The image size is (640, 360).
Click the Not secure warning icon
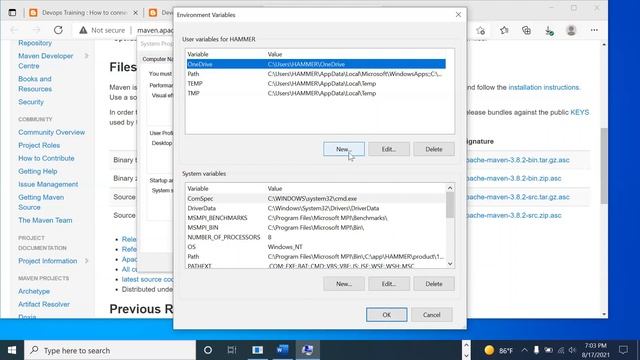click(83, 30)
